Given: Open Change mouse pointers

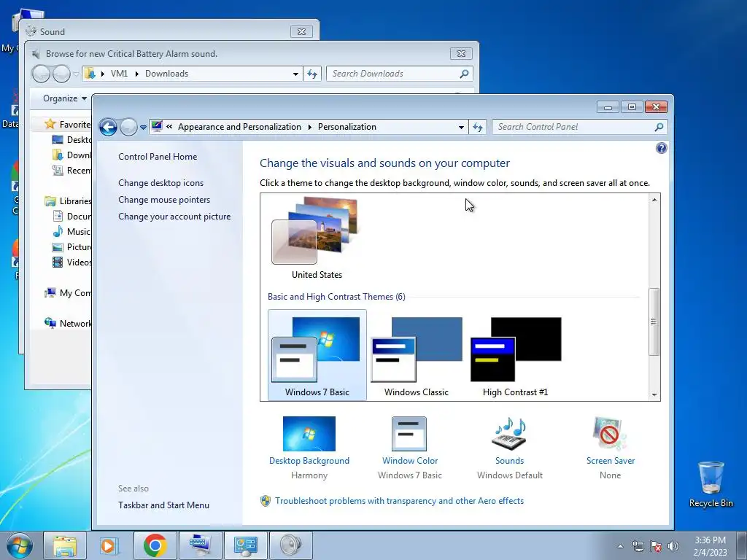Looking at the screenshot, I should (x=164, y=200).
